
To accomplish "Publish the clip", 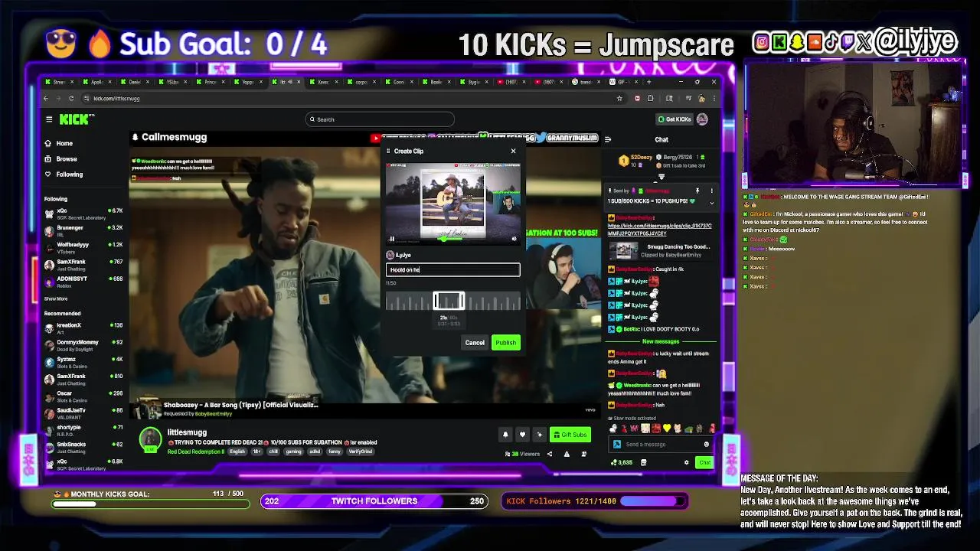I will (505, 343).
